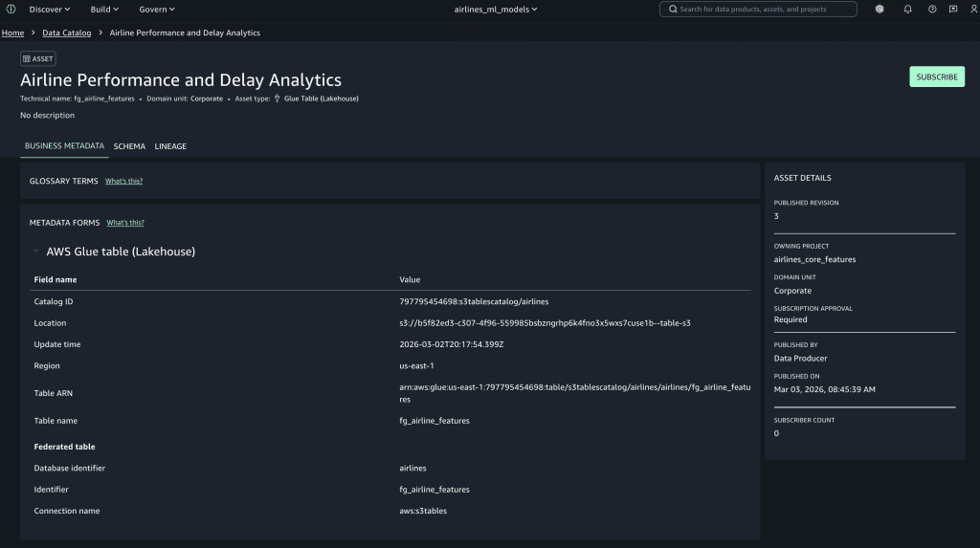Open the airlines_ml_models project selector
Image resolution: width=980 pixels, height=548 pixels.
click(x=496, y=10)
